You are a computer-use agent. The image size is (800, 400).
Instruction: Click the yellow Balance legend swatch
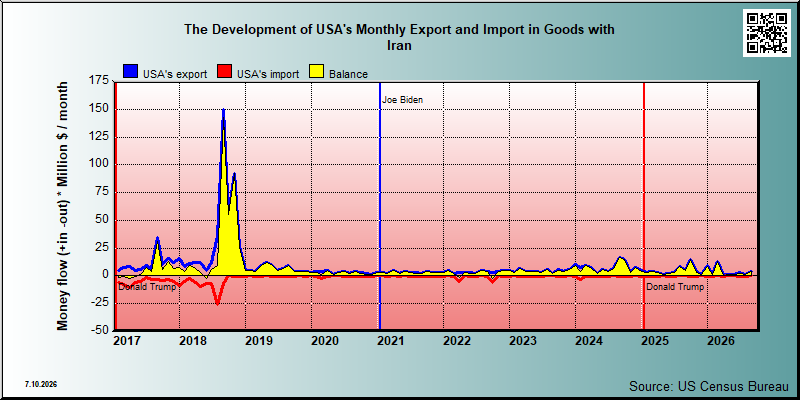click(317, 72)
